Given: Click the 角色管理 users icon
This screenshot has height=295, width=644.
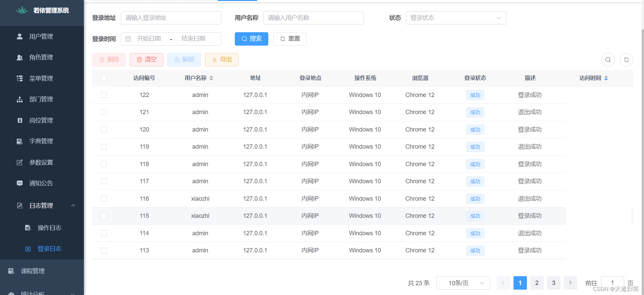Looking at the screenshot, I should tap(20, 57).
